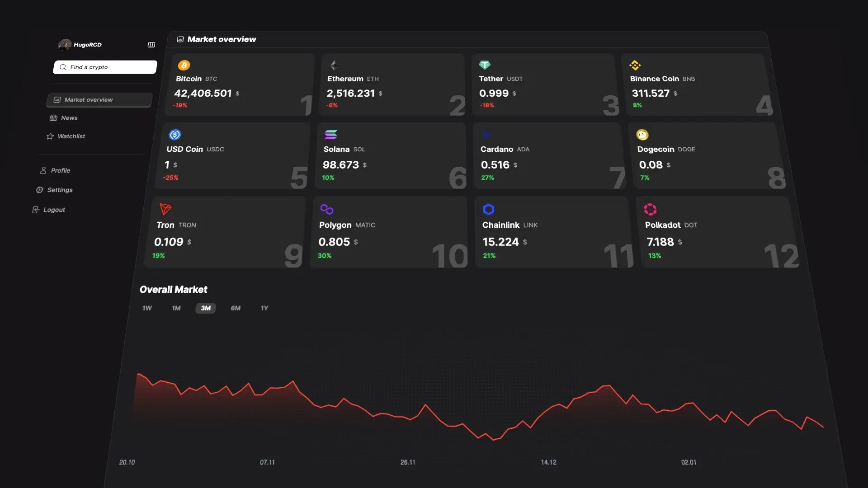Image resolution: width=868 pixels, height=488 pixels.
Task: Focus the Find a crypto search field
Action: [105, 67]
